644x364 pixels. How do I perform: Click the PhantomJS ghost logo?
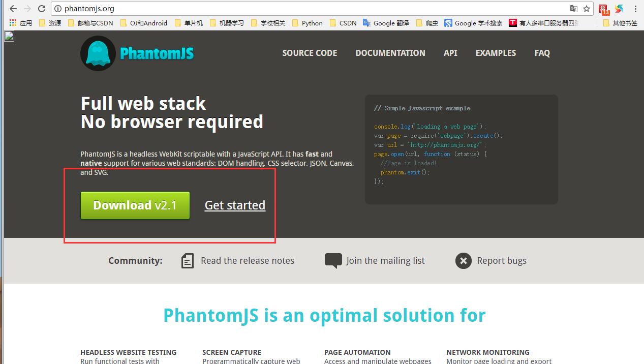pyautogui.click(x=98, y=53)
